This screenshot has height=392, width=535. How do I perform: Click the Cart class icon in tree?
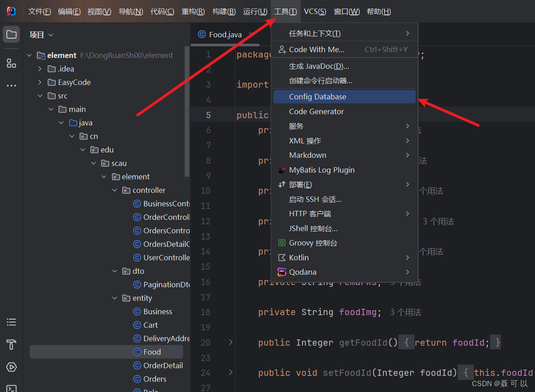(x=137, y=325)
